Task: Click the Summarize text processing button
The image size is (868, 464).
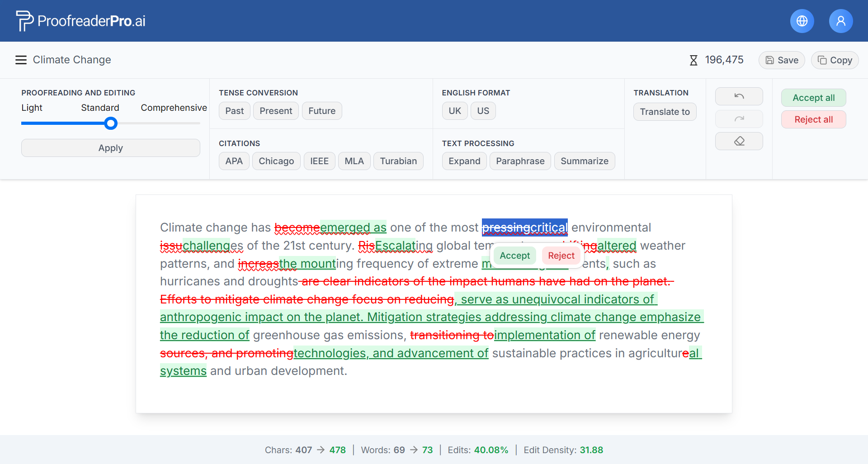Action: (x=584, y=161)
